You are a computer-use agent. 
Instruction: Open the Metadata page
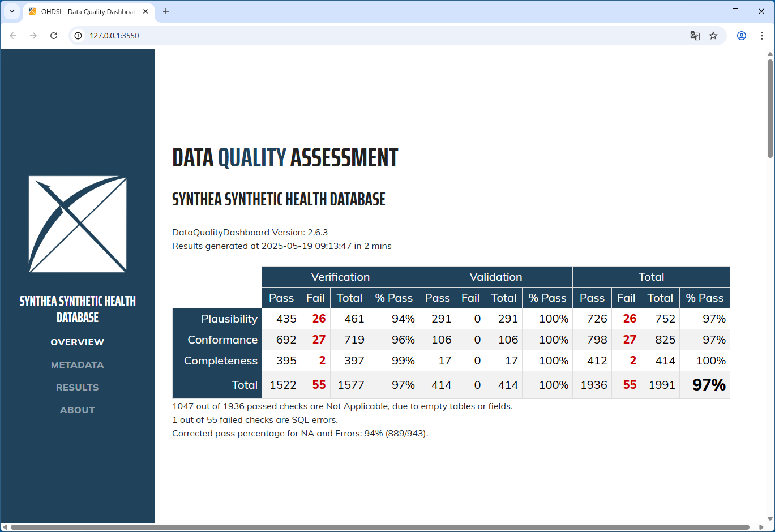point(78,364)
